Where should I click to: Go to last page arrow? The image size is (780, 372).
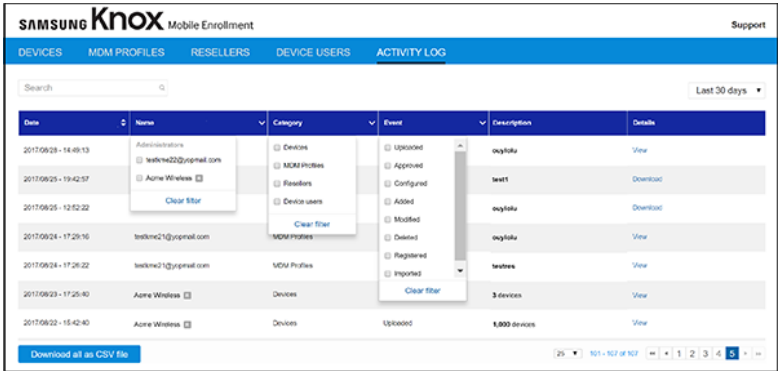(759, 354)
